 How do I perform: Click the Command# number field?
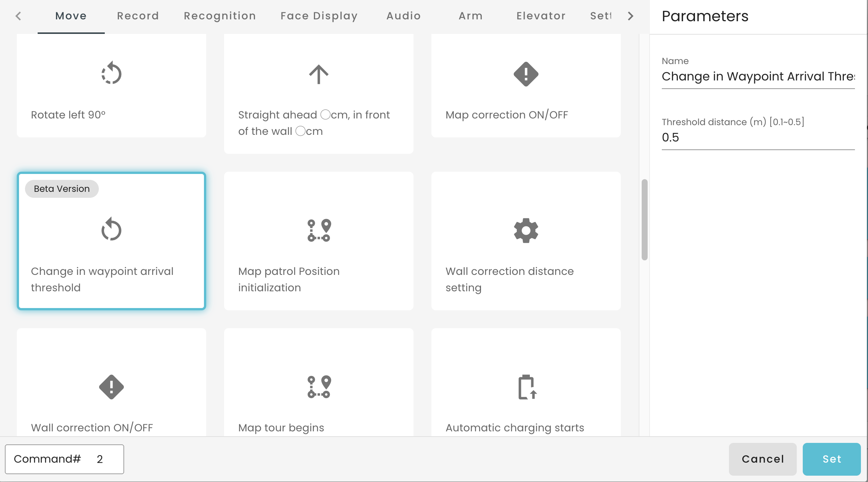[65, 459]
